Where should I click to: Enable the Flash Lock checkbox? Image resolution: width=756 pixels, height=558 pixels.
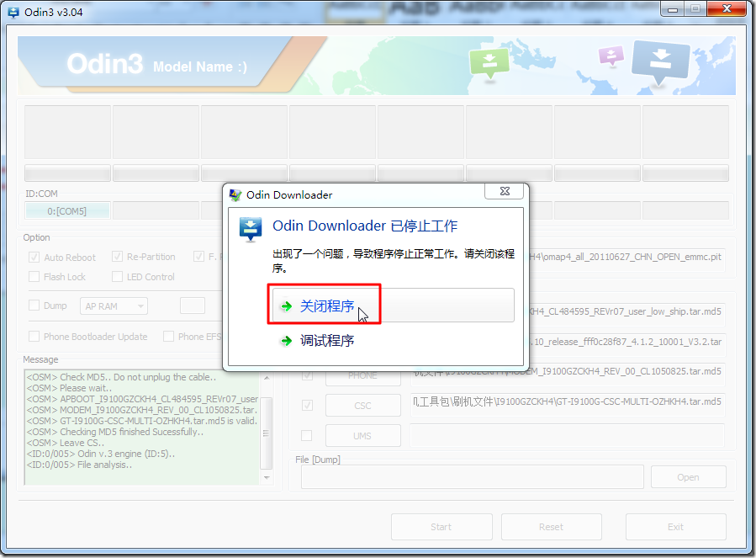tap(34, 277)
